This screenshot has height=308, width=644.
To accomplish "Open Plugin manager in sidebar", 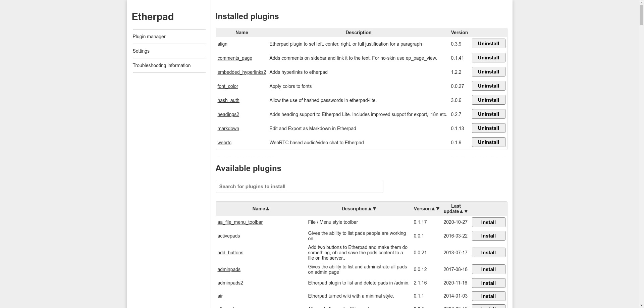I will [x=149, y=37].
